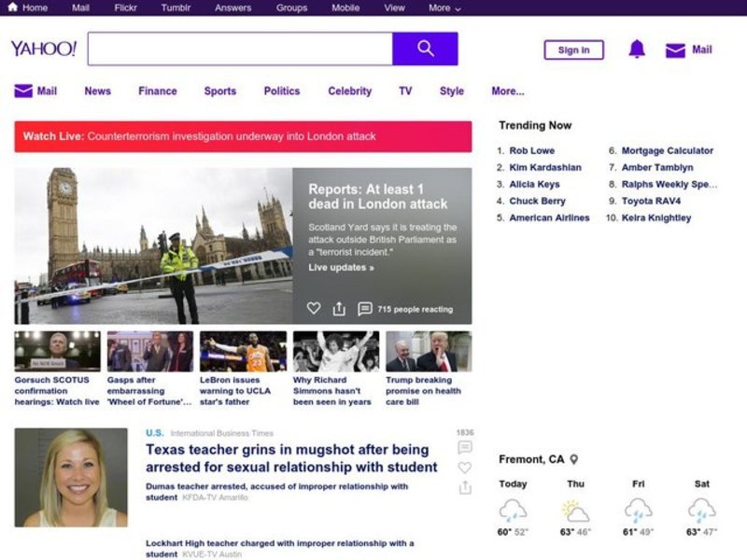The width and height of the screenshot is (747, 560).
Task: Expand the More dropdown in top bar
Action: click(444, 7)
